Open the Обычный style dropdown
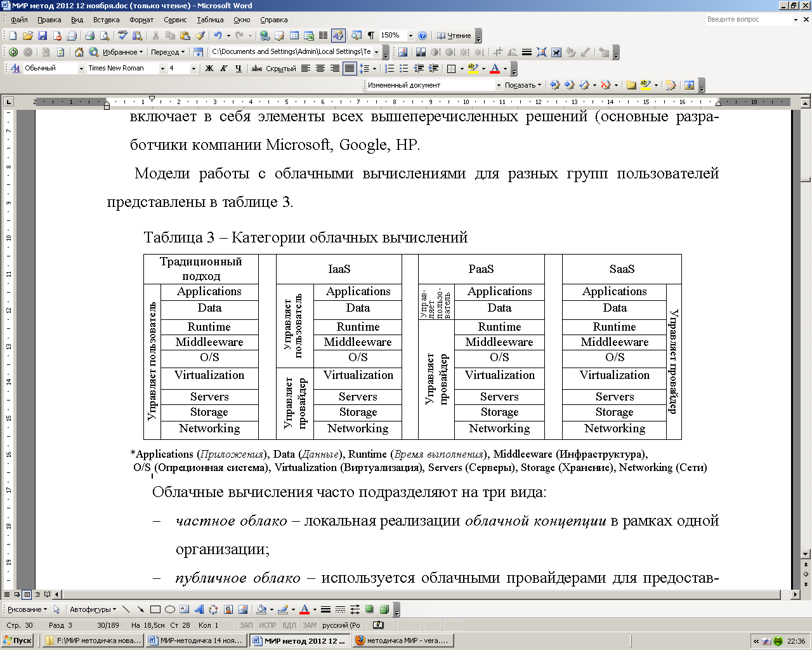 click(x=81, y=68)
